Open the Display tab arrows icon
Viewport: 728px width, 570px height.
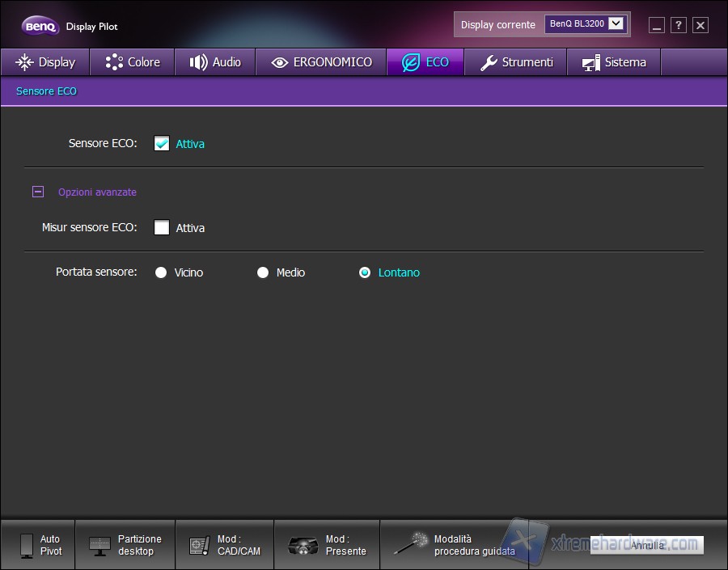[x=24, y=62]
